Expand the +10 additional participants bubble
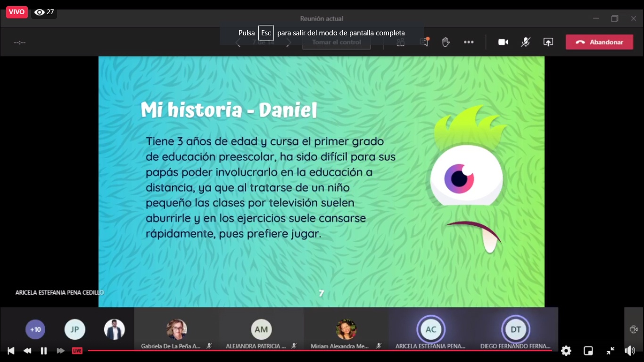Image resolution: width=644 pixels, height=362 pixels. (x=35, y=329)
